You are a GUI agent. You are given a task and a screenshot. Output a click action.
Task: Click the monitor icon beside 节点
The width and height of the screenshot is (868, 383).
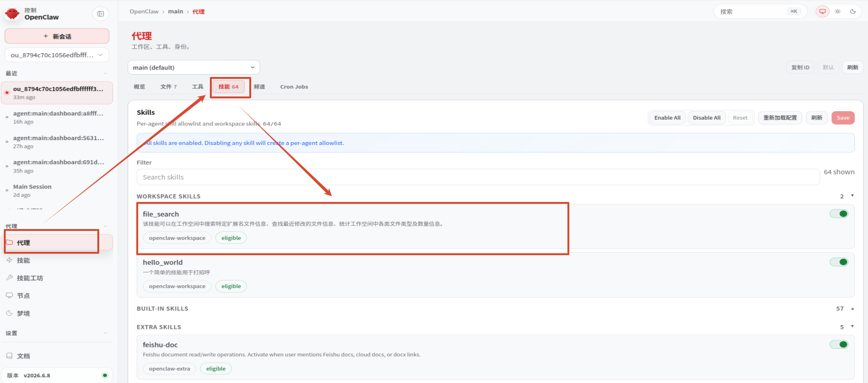click(9, 295)
